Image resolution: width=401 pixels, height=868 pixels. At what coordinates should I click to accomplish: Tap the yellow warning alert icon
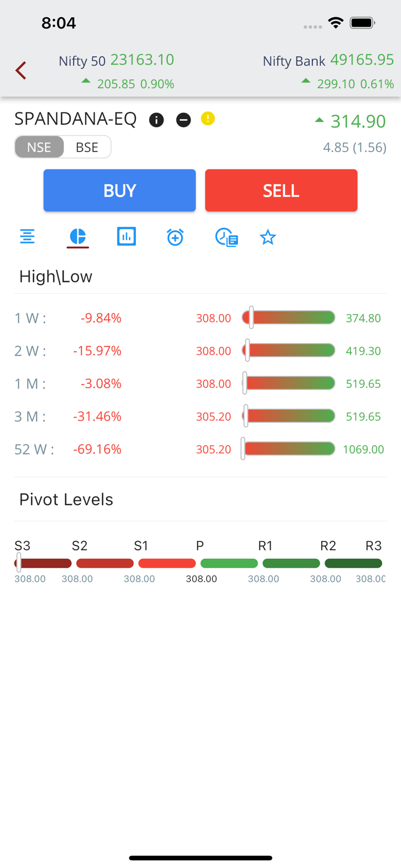click(x=208, y=119)
